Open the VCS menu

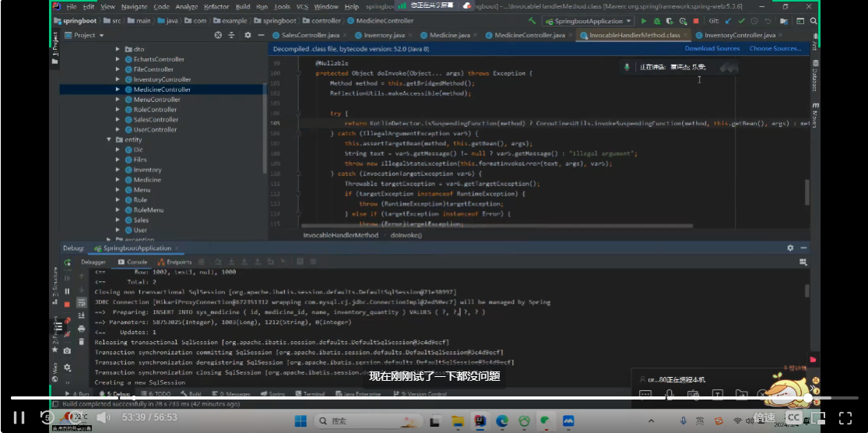tap(302, 7)
